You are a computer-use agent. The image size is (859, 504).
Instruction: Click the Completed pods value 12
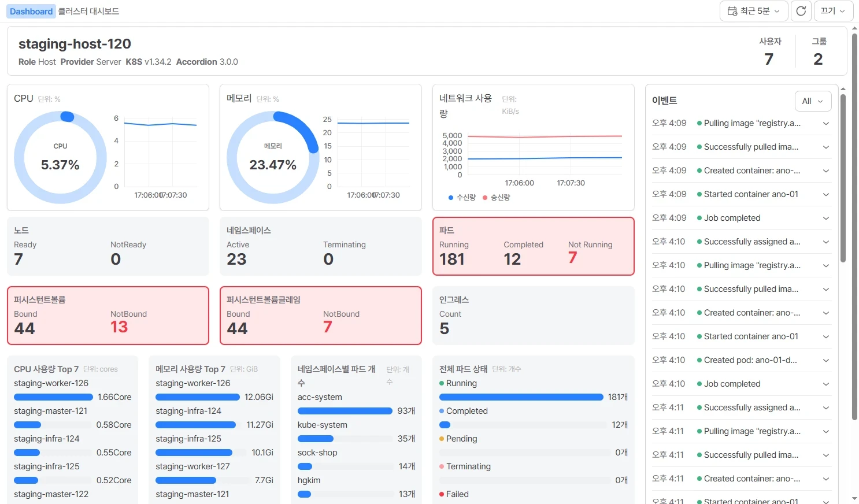click(x=512, y=260)
